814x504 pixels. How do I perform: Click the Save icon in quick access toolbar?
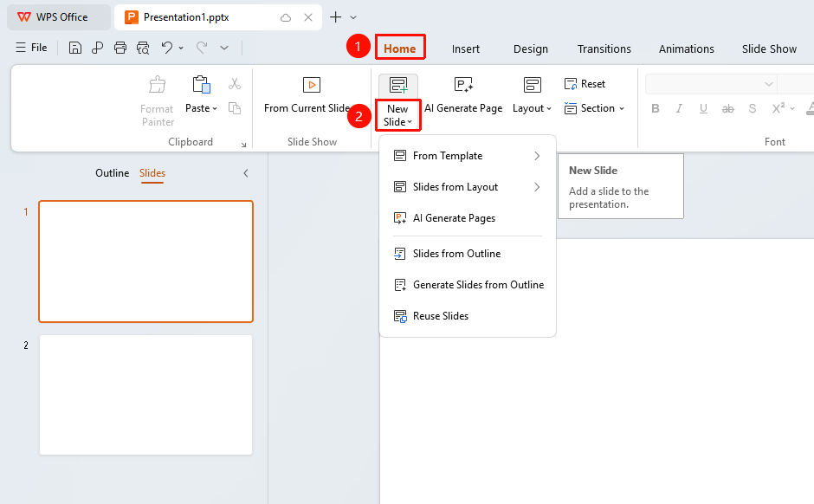75,48
